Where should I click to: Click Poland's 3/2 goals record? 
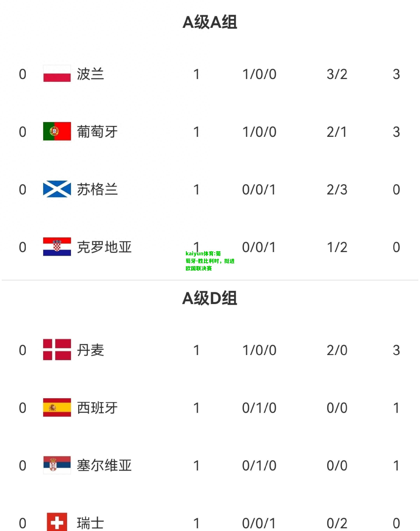pyautogui.click(x=337, y=74)
